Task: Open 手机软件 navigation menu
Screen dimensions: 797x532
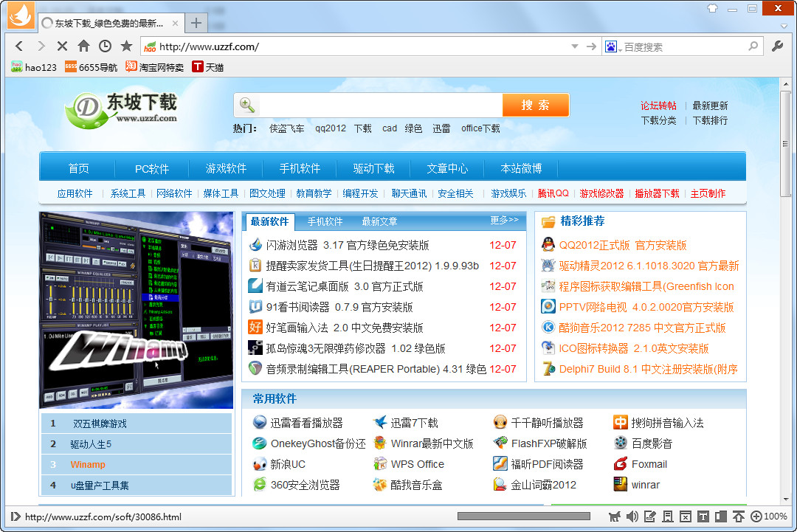Action: pos(300,168)
